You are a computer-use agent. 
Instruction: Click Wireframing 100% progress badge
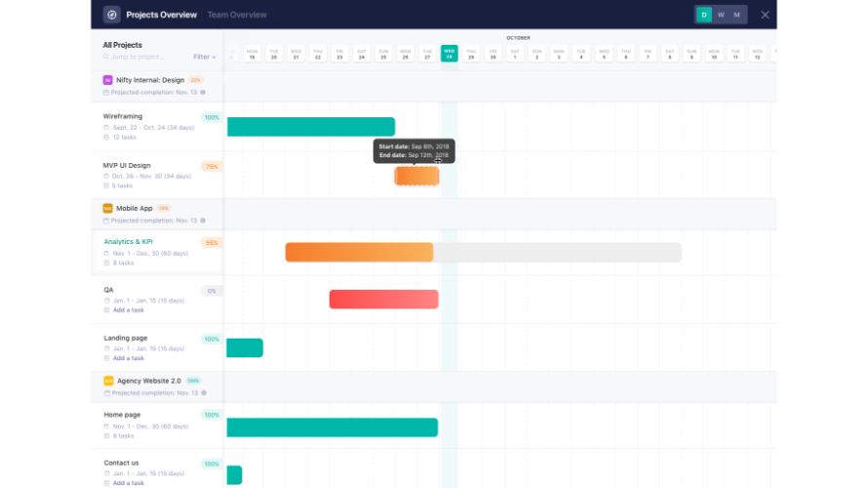click(212, 117)
